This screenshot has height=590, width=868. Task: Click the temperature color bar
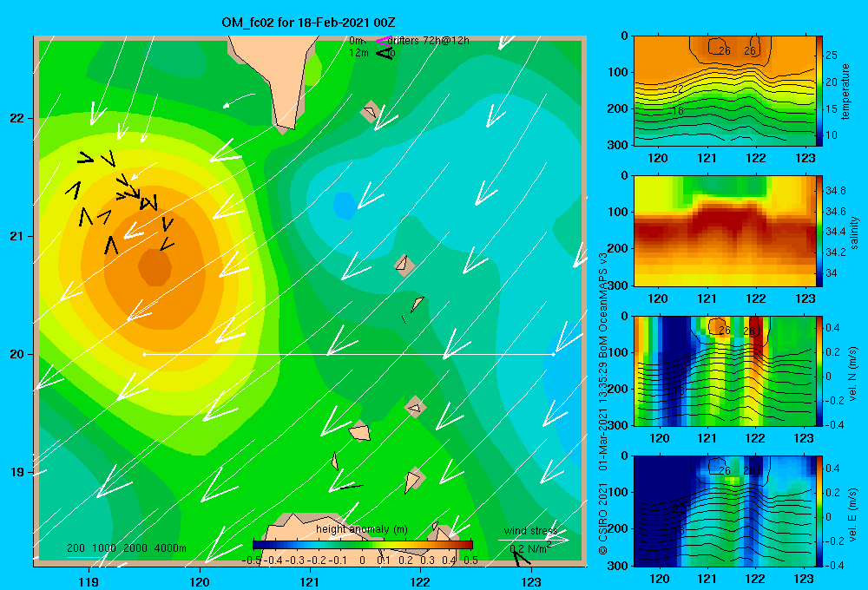pos(819,91)
